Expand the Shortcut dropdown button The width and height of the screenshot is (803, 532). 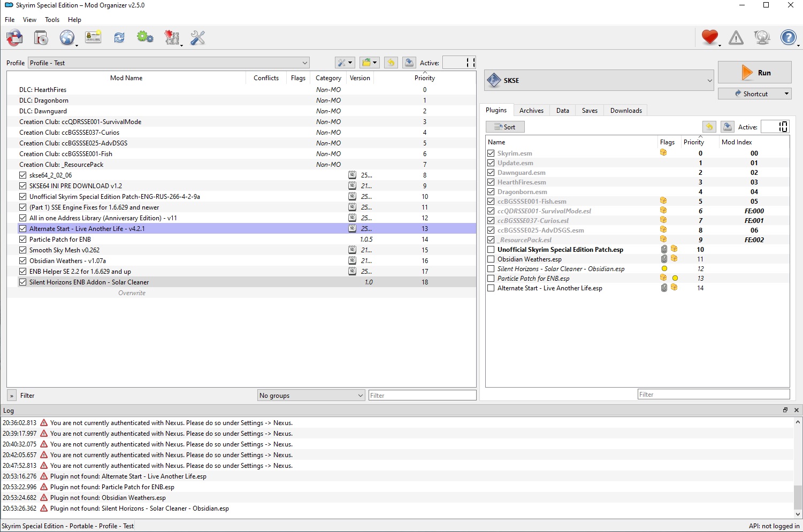point(787,94)
